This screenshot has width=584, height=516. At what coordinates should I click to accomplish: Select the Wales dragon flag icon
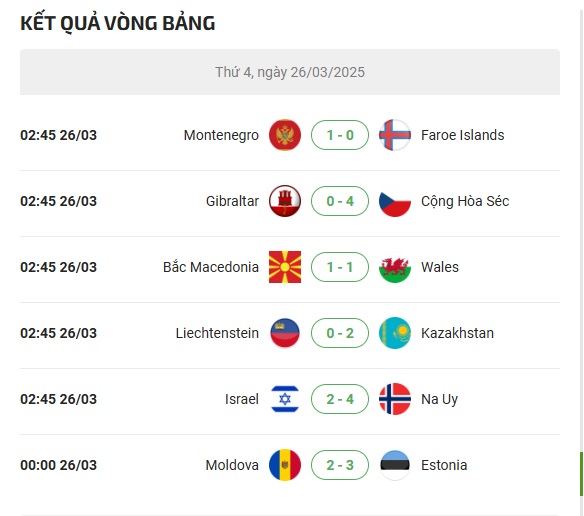395,267
